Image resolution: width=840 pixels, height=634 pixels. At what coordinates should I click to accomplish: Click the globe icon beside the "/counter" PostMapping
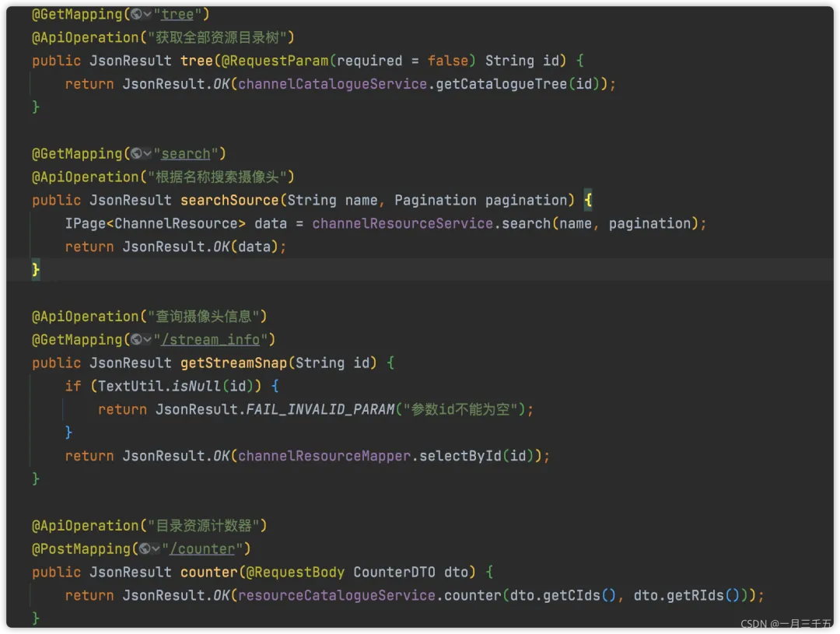(x=144, y=548)
